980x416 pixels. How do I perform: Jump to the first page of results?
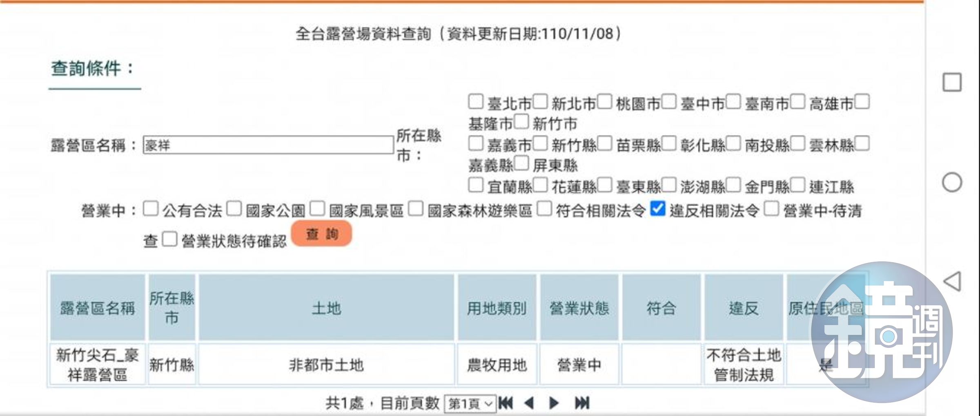coord(506,403)
